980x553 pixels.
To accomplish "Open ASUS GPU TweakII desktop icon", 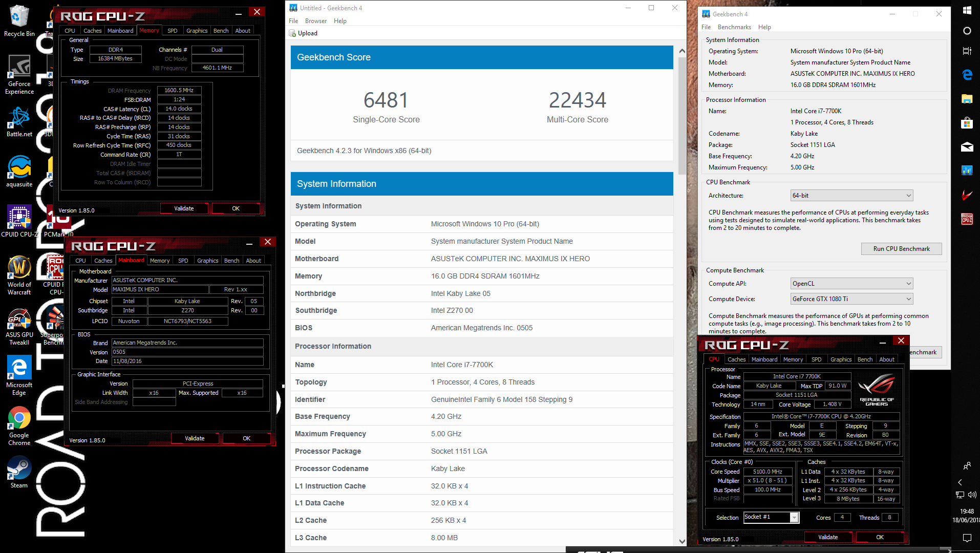I will coord(19,327).
